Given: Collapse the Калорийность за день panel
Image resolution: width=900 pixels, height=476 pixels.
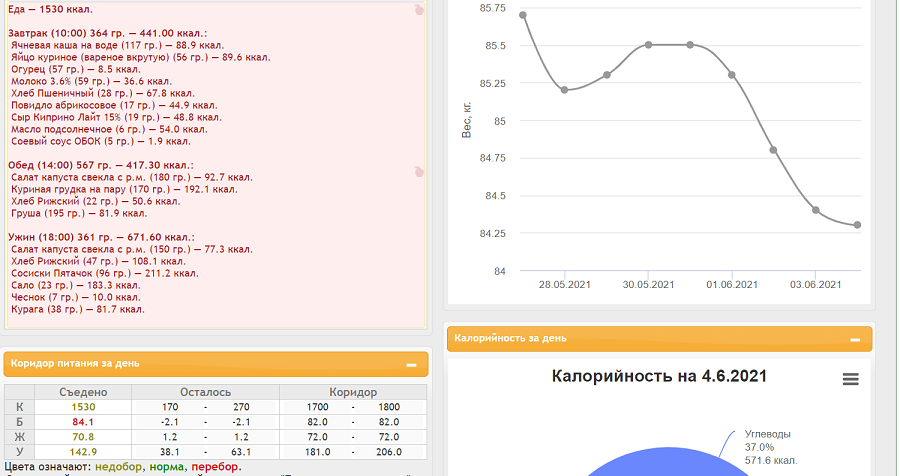Looking at the screenshot, I should coord(855,340).
